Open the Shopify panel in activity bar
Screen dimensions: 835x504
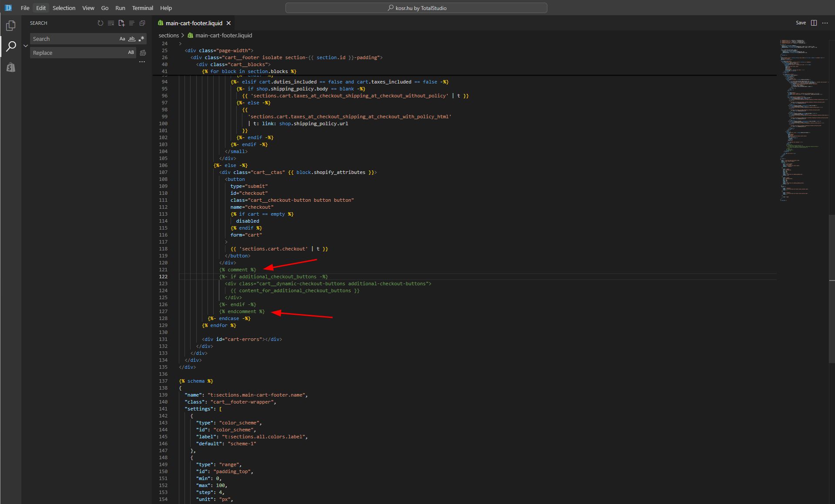coord(11,67)
